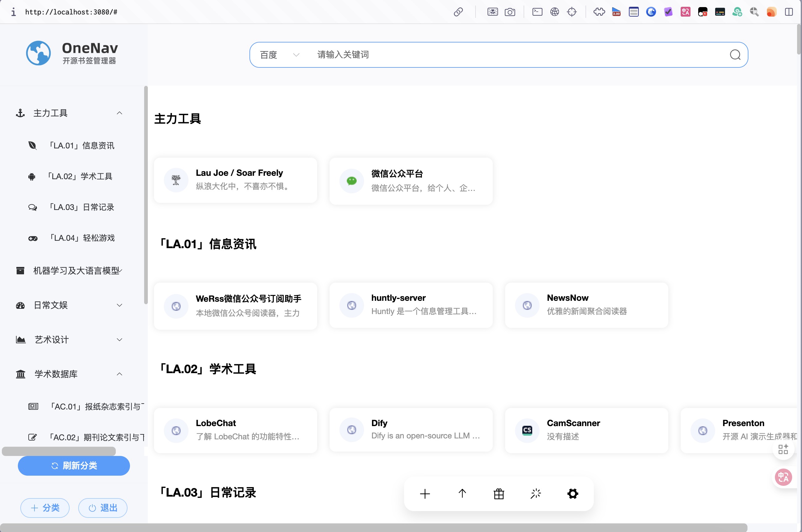Click the search magnifier icon

click(x=735, y=54)
